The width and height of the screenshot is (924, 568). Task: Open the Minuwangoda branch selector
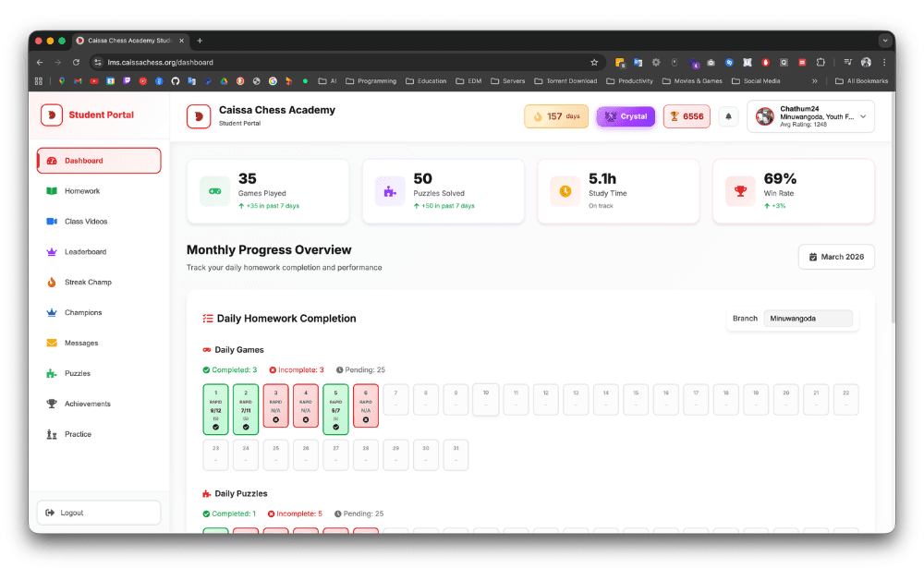(808, 318)
